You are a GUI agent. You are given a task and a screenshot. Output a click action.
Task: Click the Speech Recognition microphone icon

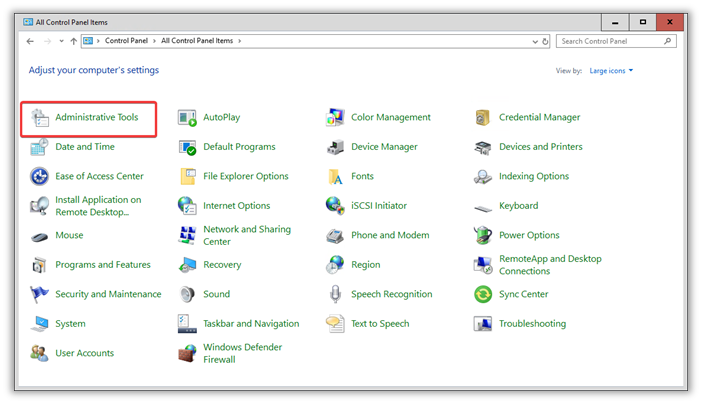(x=335, y=295)
